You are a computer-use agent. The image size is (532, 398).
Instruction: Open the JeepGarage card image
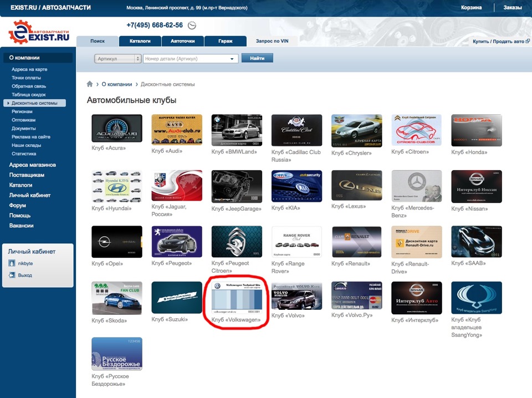pyautogui.click(x=237, y=186)
